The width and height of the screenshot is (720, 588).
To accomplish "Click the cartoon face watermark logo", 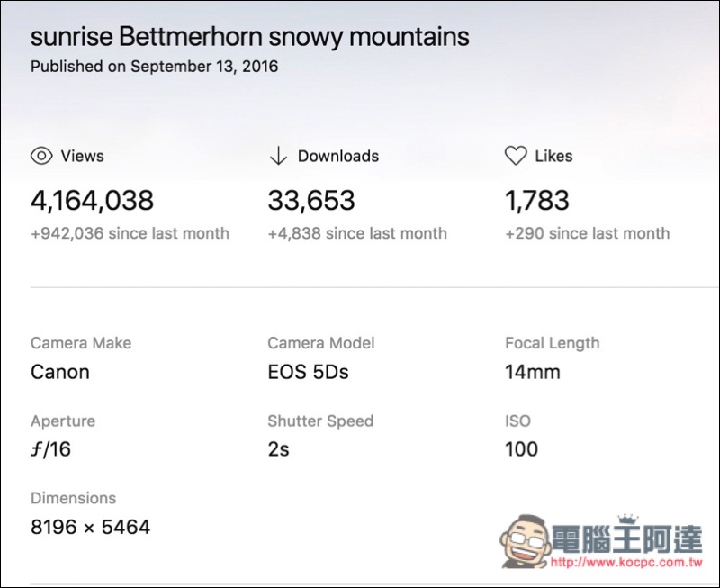I will pos(526,540).
